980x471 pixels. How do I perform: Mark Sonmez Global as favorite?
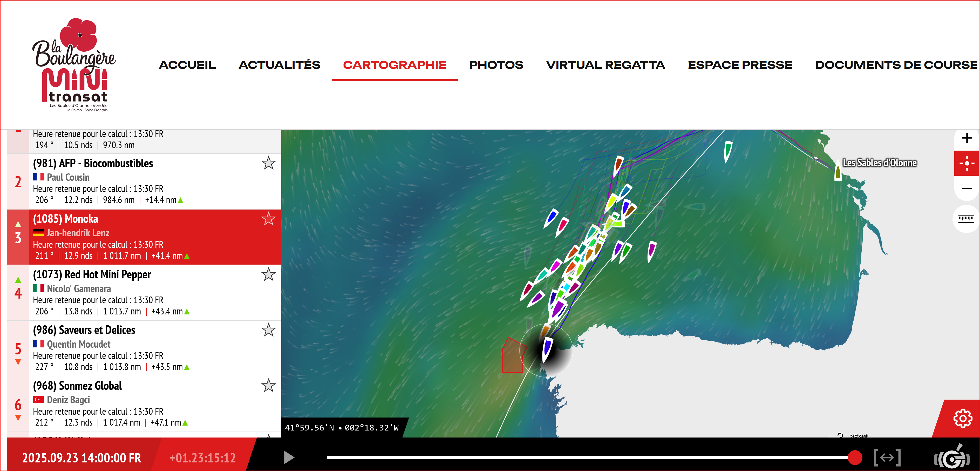268,385
